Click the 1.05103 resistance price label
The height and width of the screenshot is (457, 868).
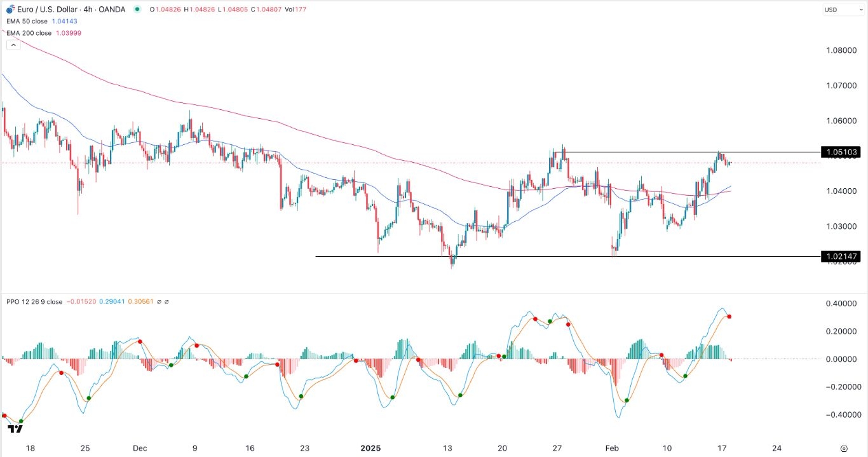[x=840, y=152]
